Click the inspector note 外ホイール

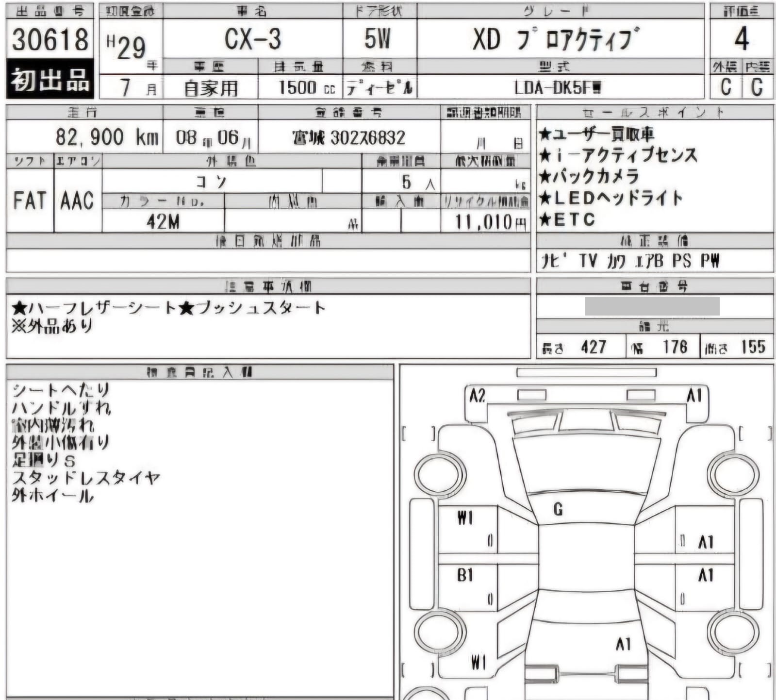pyautogui.click(x=52, y=496)
